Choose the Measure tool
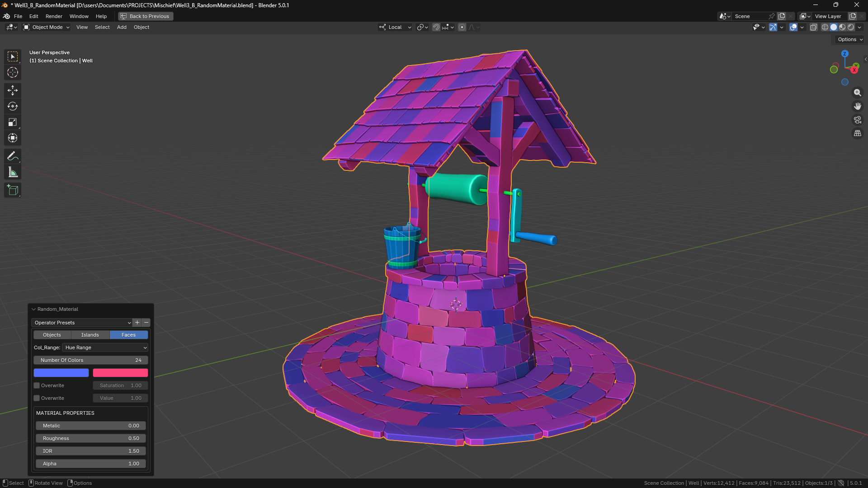868x488 pixels. 13,172
